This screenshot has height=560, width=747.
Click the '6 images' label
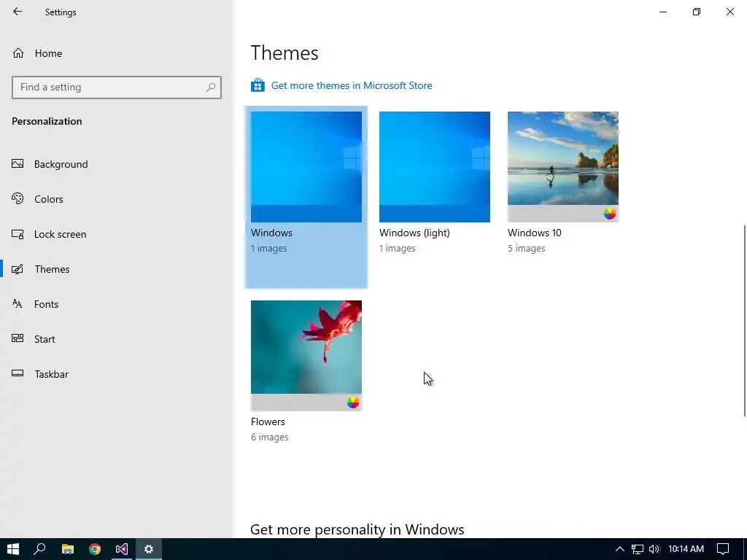click(x=270, y=437)
